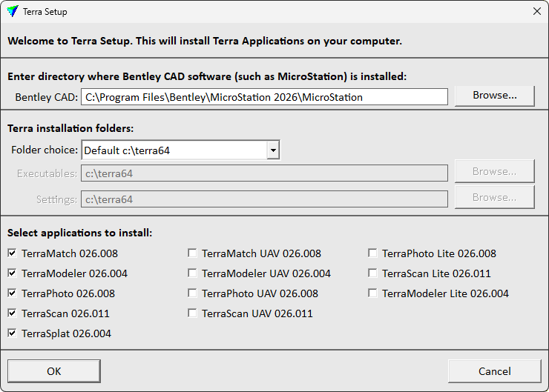The image size is (549, 392).
Task: Click 'Select applications to install:' heading
Action: tap(80, 233)
